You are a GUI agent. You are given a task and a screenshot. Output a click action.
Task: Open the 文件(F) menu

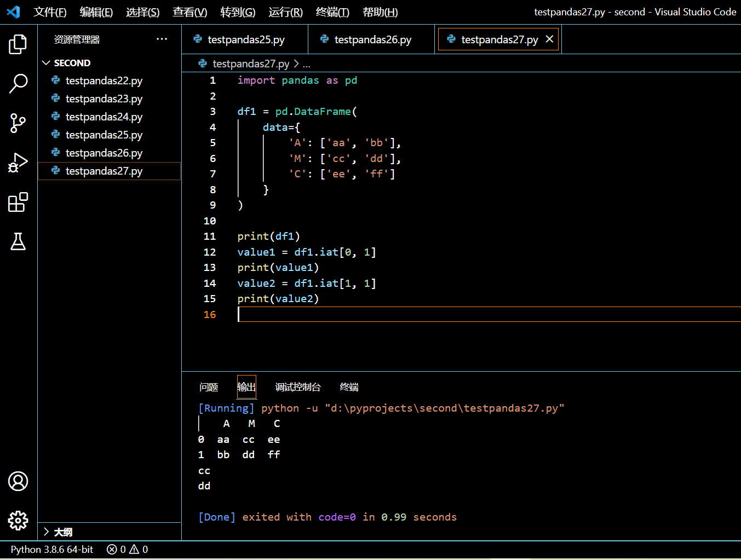click(x=50, y=12)
